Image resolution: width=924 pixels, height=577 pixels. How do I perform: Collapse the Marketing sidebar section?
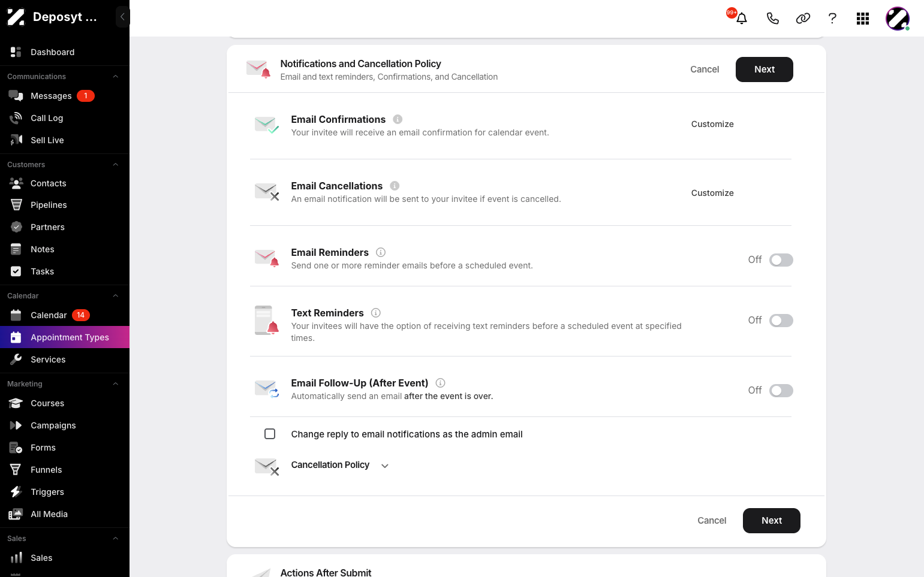116,384
